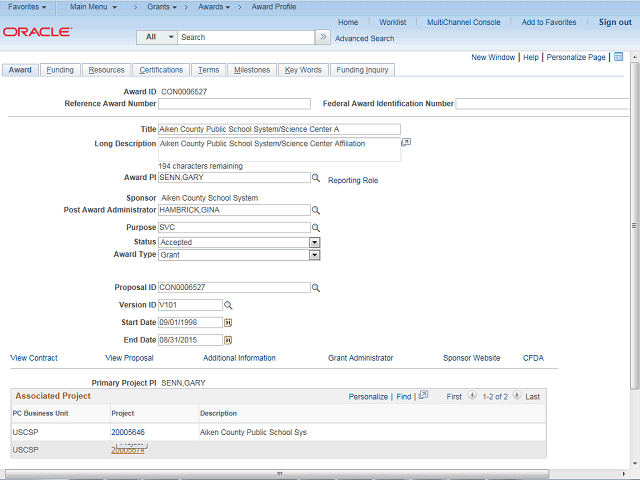The height and width of the screenshot is (480, 640).
Task: Open the Purpose field lookup icon
Action: pyautogui.click(x=315, y=228)
